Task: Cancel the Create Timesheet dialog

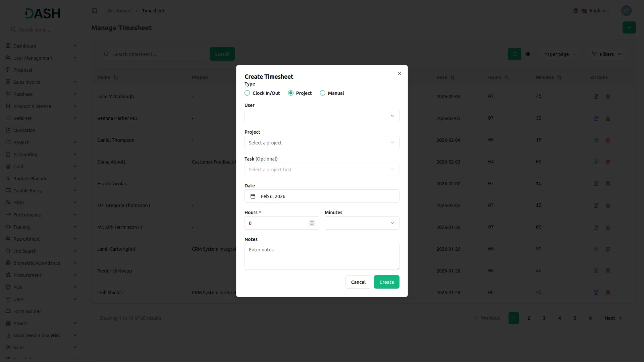Action: tap(358, 282)
